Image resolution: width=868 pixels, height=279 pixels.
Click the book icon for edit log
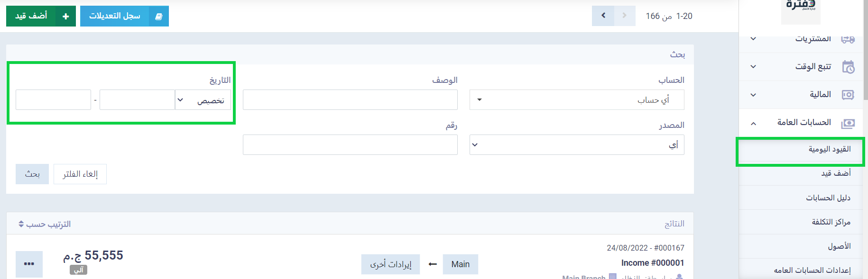(x=159, y=16)
